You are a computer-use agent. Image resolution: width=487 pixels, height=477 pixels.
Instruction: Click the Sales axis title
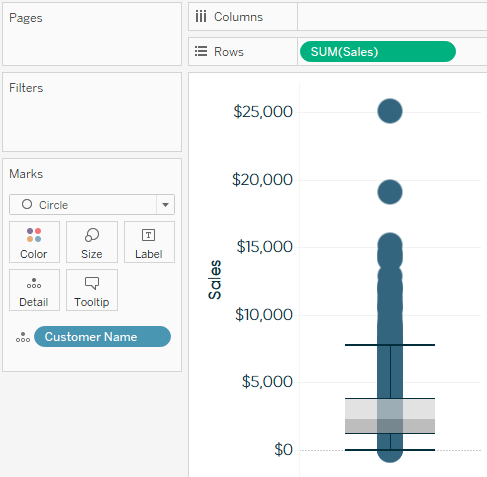click(215, 280)
